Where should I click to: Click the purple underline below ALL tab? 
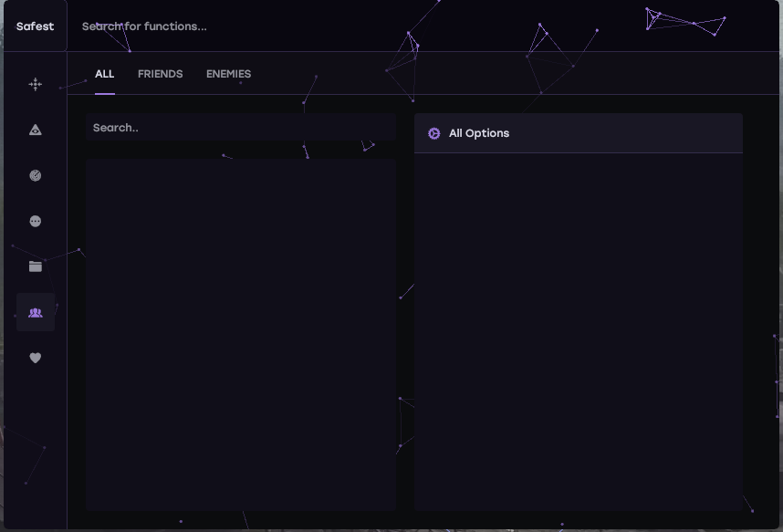(105, 93)
